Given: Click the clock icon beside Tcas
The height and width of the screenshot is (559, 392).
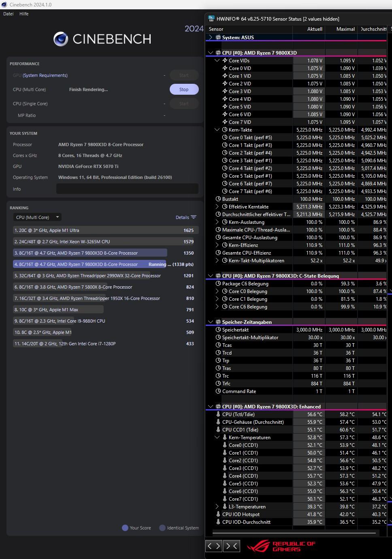Looking at the screenshot, I should 218,345.
